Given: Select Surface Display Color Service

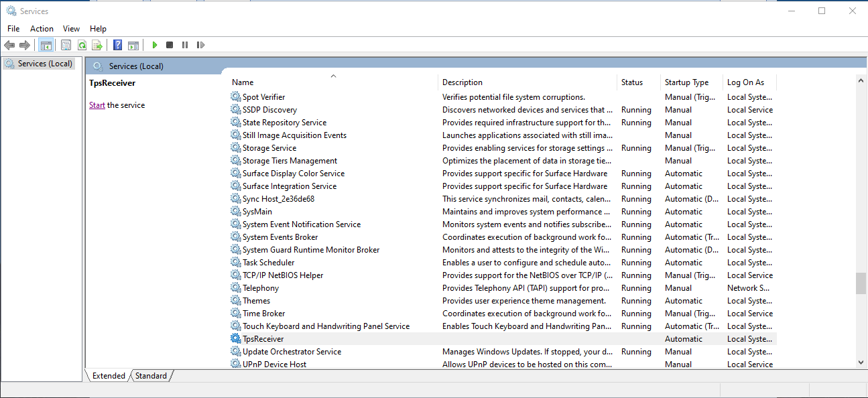Looking at the screenshot, I should point(503,174).
